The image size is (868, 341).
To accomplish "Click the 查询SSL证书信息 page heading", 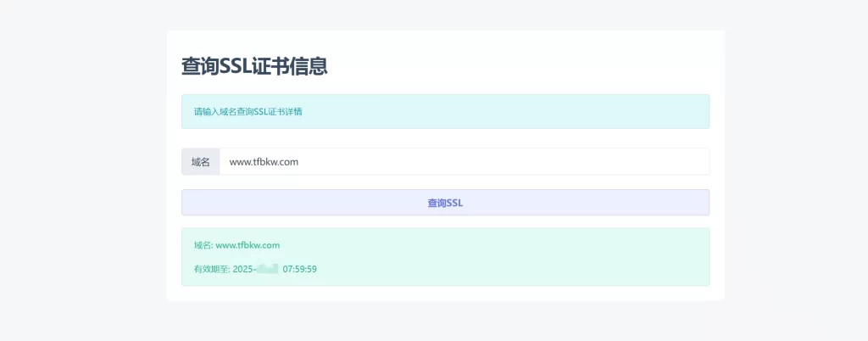I will 254,67.
